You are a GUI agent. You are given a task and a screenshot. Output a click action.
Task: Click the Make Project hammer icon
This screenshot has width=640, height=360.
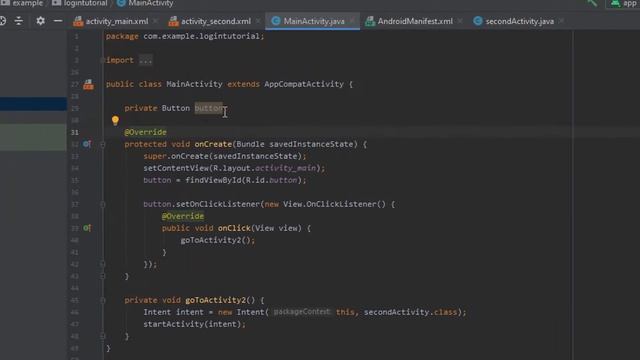[592, 3]
